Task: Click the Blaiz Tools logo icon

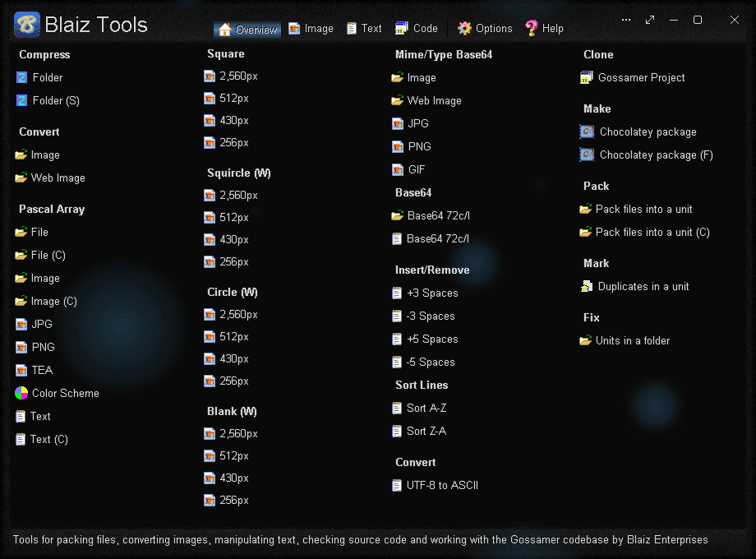Action: click(26, 25)
